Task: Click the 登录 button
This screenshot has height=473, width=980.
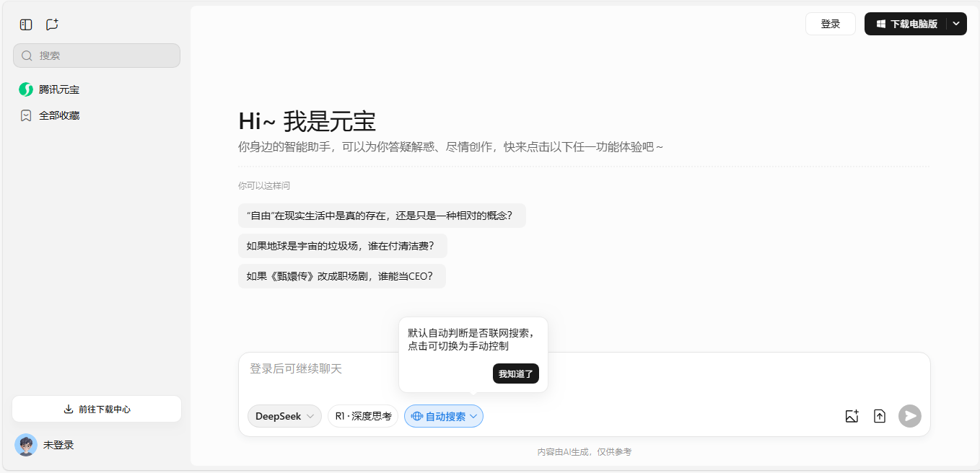Action: (x=831, y=24)
